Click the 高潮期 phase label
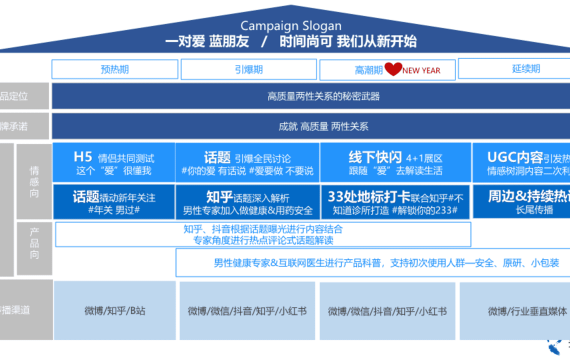 369,70
